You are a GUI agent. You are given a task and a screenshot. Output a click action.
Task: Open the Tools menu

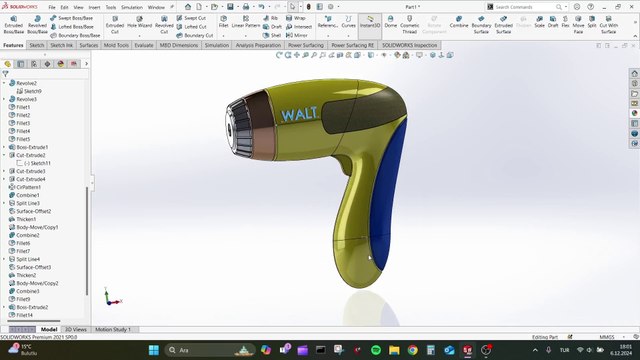111,7
